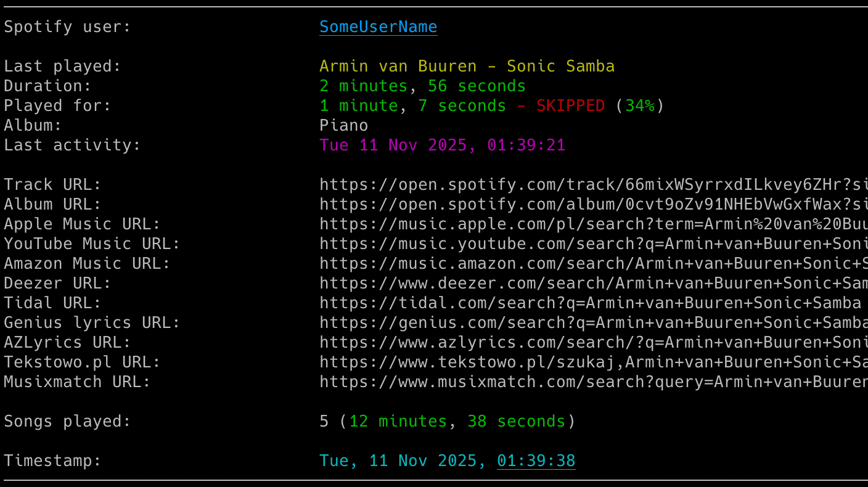The image size is (868, 487).
Task: Click the track duration value
Action: (x=422, y=86)
